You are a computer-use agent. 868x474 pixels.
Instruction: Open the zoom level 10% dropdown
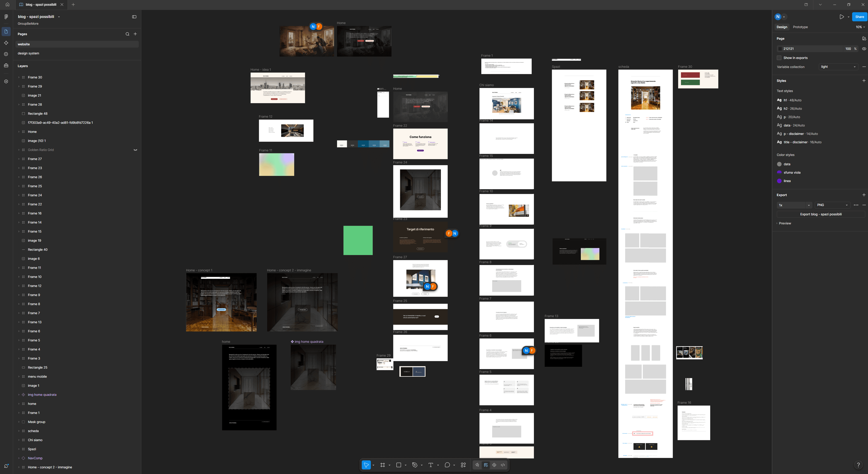(x=860, y=27)
